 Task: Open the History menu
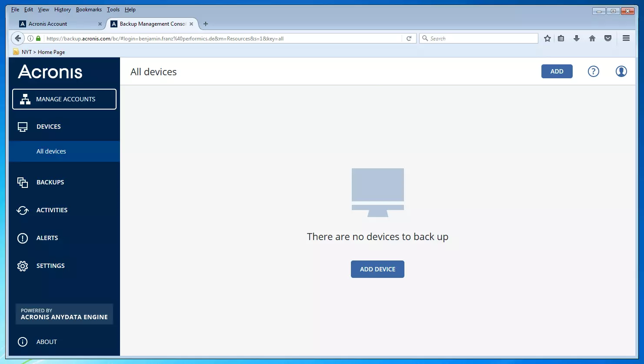(63, 10)
